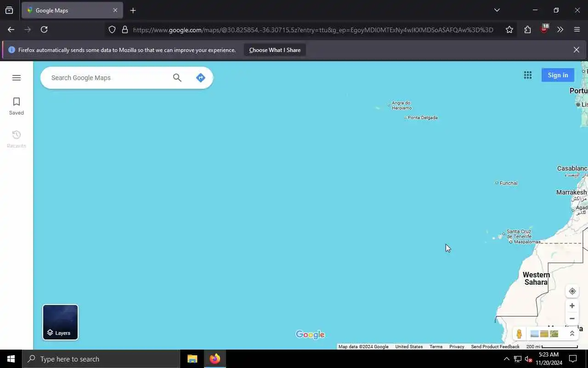
Task: Click the notification info icon
Action: 11,50
